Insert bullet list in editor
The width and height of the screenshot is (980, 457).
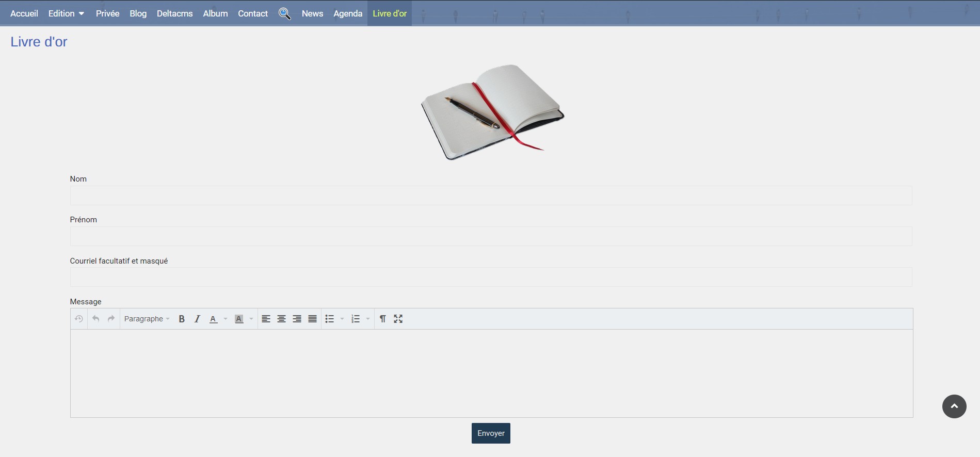pyautogui.click(x=330, y=319)
